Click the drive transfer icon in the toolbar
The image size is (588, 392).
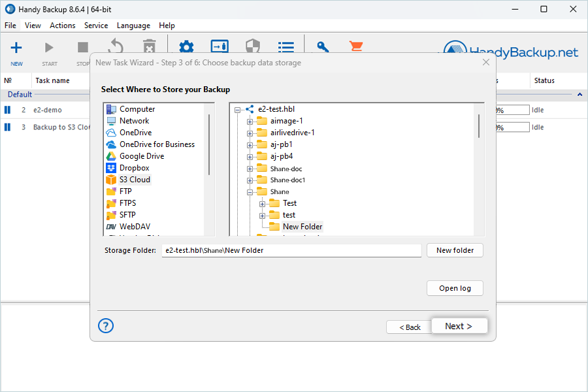tap(220, 47)
